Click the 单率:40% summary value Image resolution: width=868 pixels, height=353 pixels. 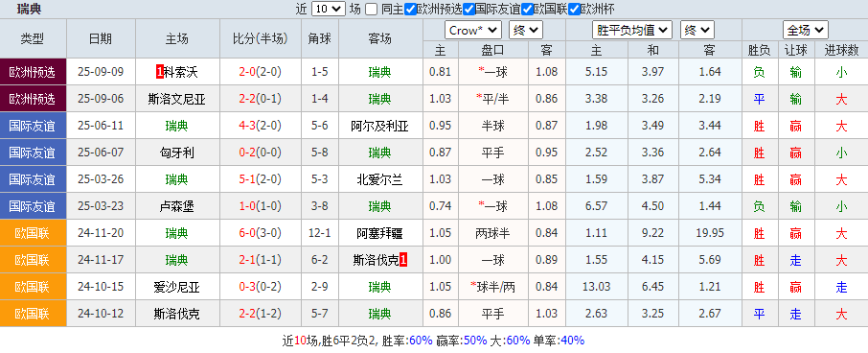[x=560, y=341]
